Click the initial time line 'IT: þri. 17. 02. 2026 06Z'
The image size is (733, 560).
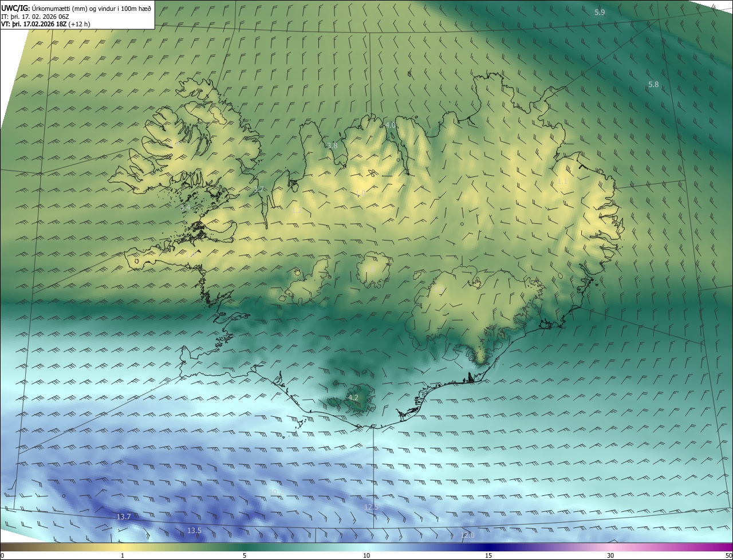tap(35, 16)
